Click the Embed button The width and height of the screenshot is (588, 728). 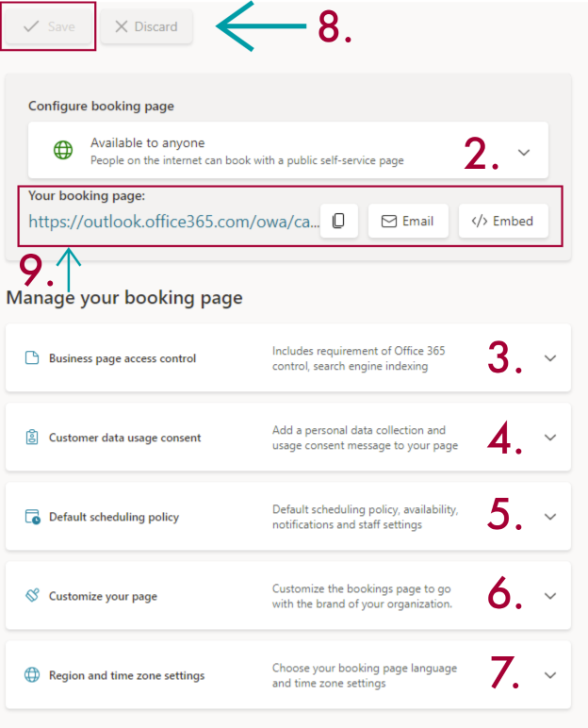503,221
